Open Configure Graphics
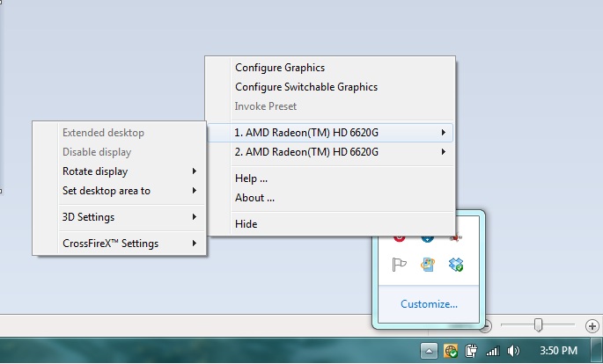The image size is (603, 364). pos(280,68)
